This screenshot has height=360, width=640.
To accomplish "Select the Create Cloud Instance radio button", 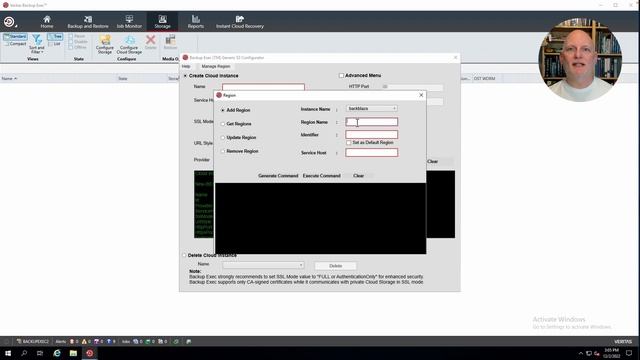I will click(185, 76).
